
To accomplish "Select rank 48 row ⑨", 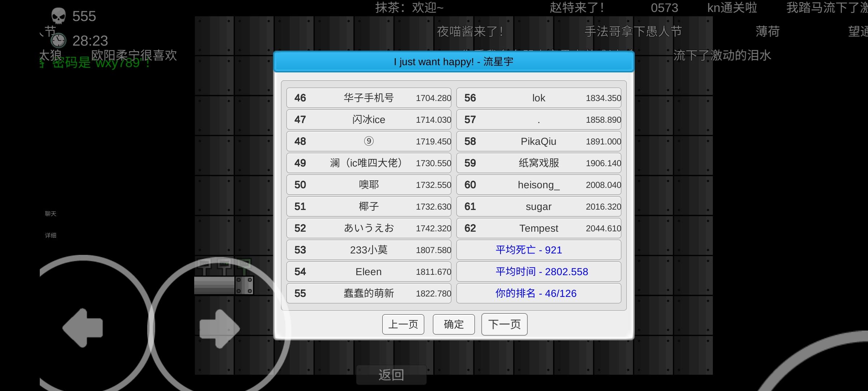I will click(369, 141).
